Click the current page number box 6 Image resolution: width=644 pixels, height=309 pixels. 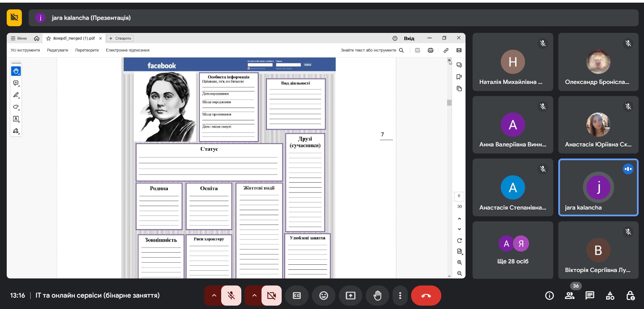[459, 196]
